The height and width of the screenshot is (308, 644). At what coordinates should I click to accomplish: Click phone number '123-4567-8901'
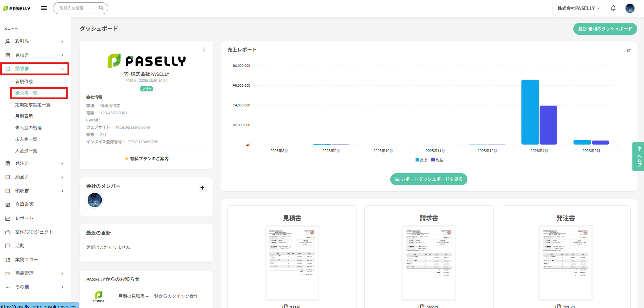click(114, 113)
